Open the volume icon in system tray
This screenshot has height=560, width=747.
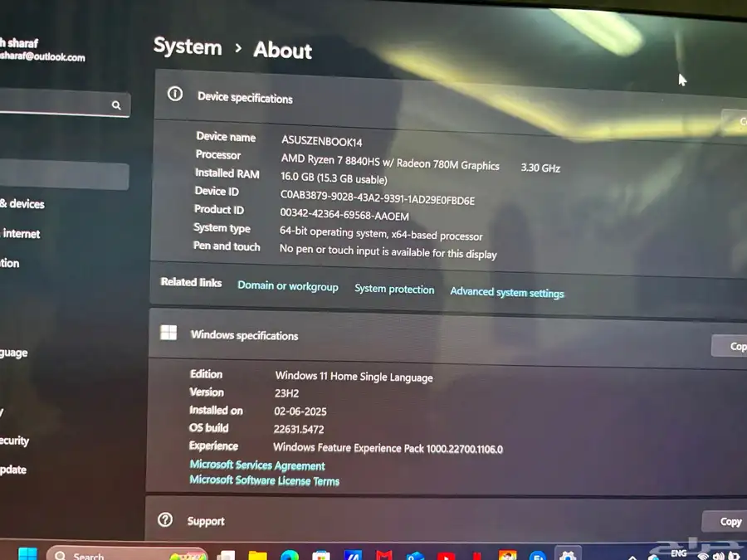pos(719,556)
